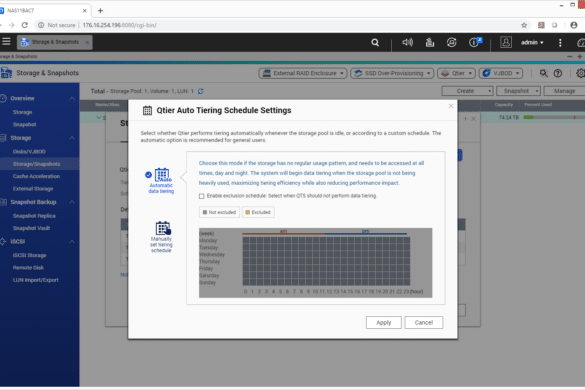Viewport: 585px width, 390px height.
Task: Click the browser address bar URL
Action: coord(119,25)
